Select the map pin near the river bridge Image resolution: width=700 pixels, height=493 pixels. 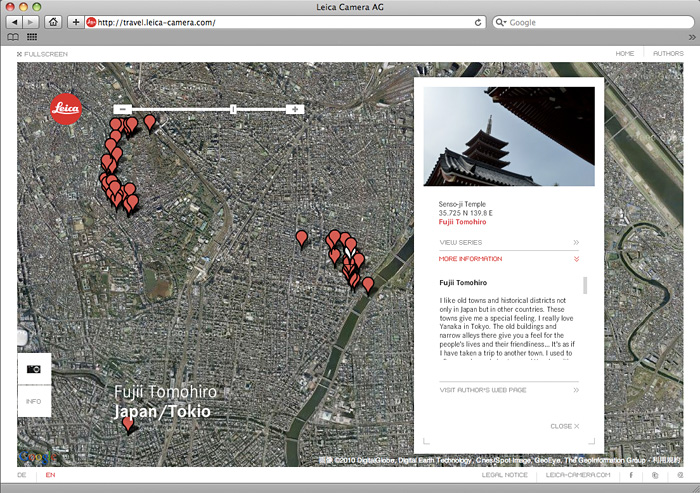point(368,285)
